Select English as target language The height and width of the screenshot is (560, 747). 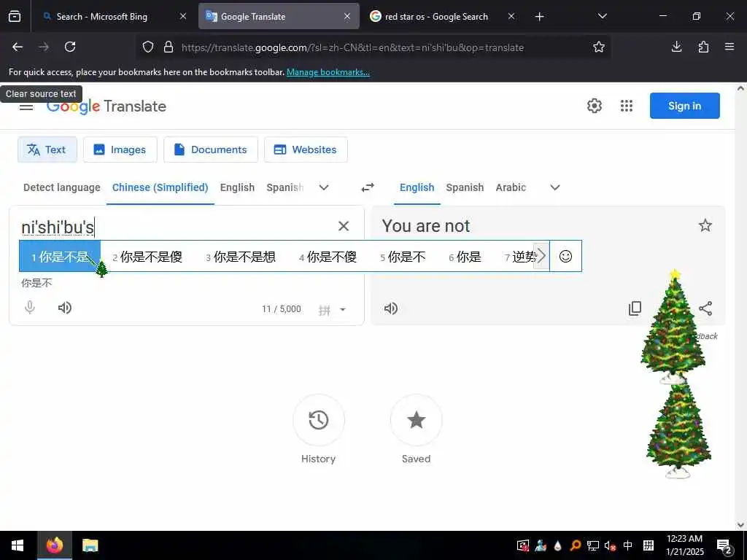click(x=417, y=187)
